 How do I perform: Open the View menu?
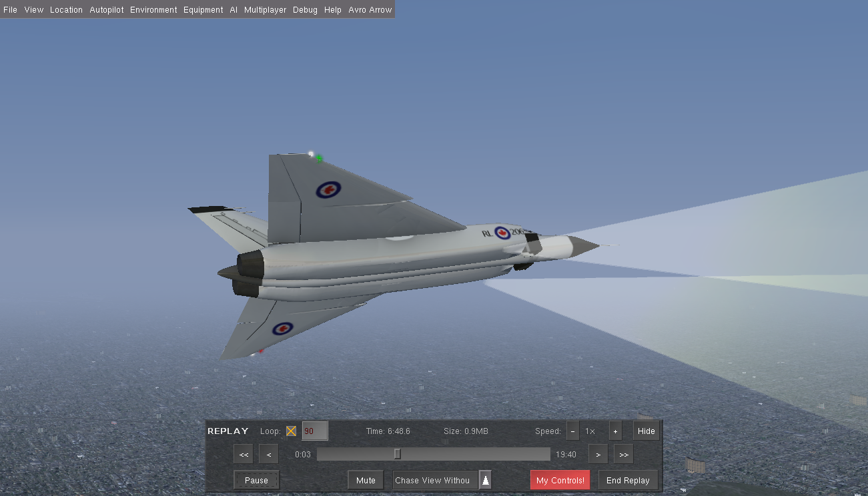click(x=34, y=10)
